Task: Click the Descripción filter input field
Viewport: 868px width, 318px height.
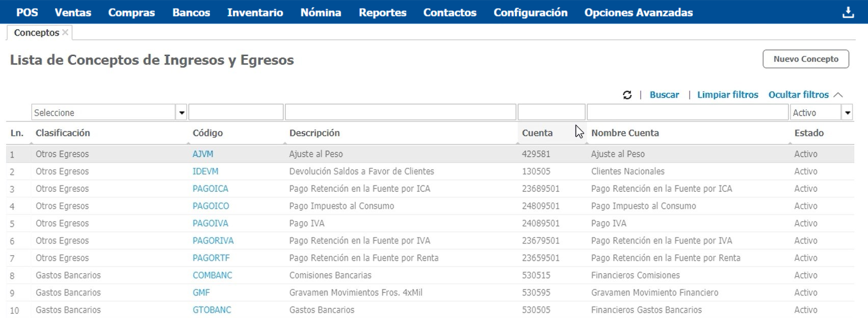Action: coord(400,112)
